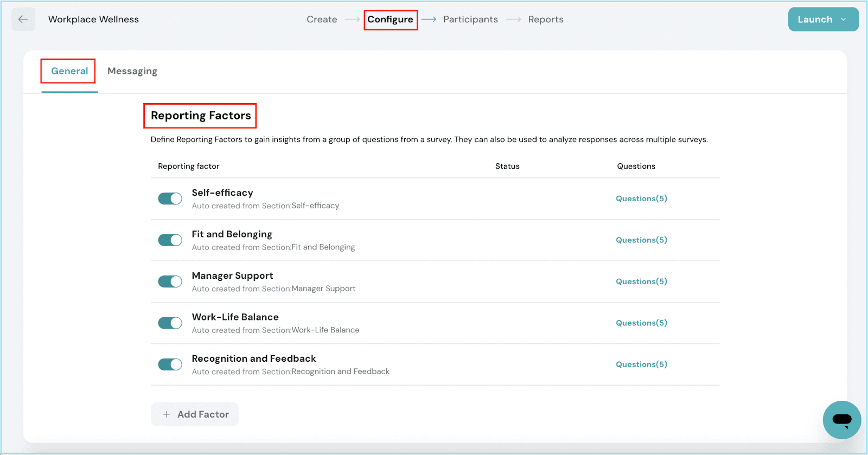Click the Configure step
The image size is (868, 455).
[x=390, y=20]
